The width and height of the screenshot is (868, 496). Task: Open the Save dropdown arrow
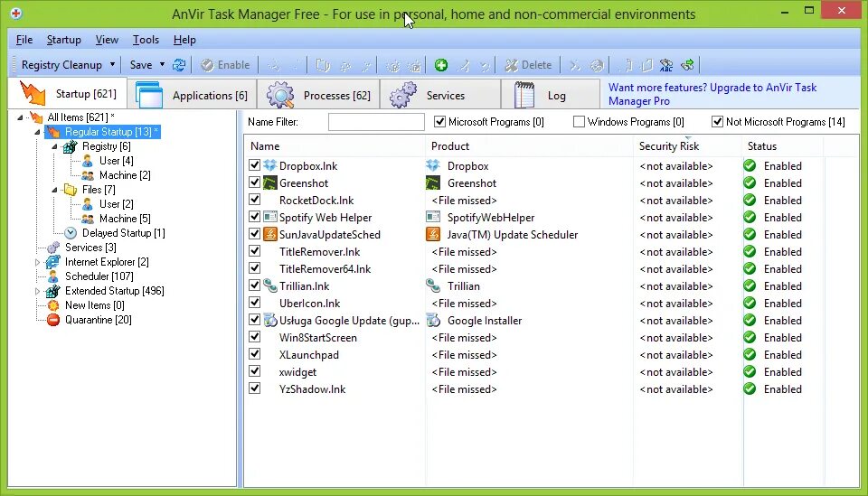162,65
